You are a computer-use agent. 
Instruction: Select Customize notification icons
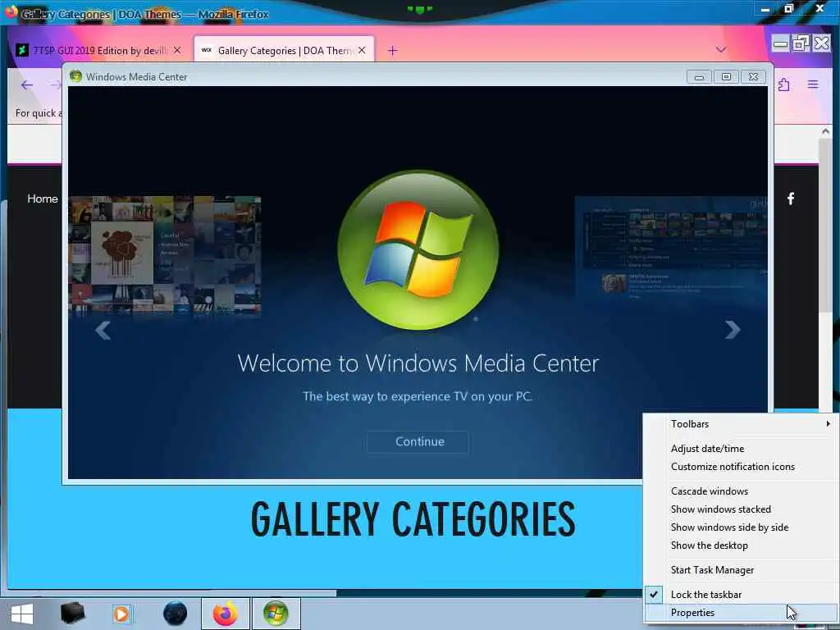(741, 467)
